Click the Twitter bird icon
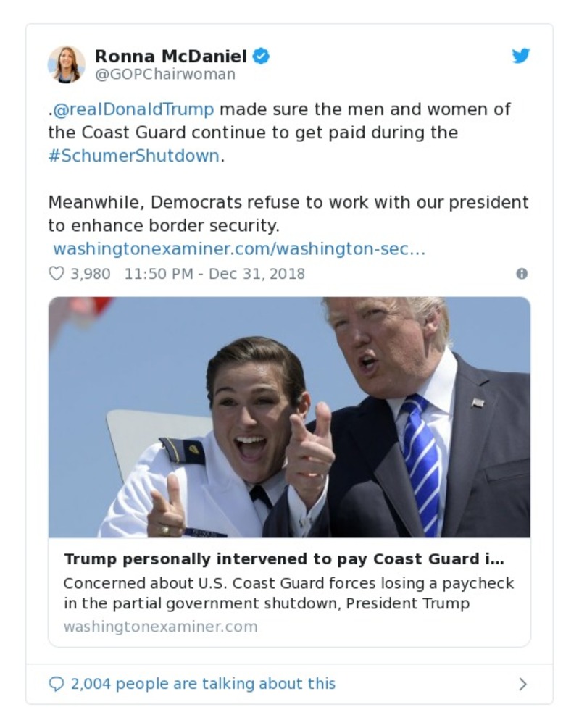This screenshot has height=728, width=579. point(520,56)
